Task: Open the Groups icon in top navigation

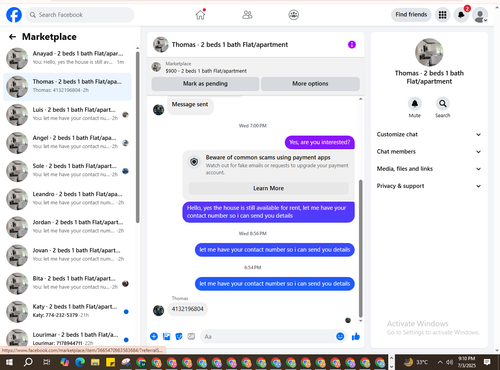Action: (x=293, y=15)
